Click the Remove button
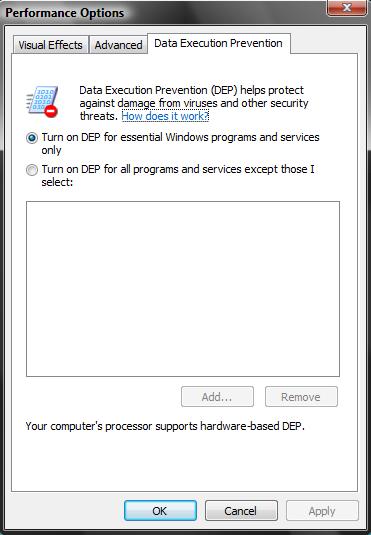Image resolution: width=371 pixels, height=535 pixels. (x=301, y=396)
